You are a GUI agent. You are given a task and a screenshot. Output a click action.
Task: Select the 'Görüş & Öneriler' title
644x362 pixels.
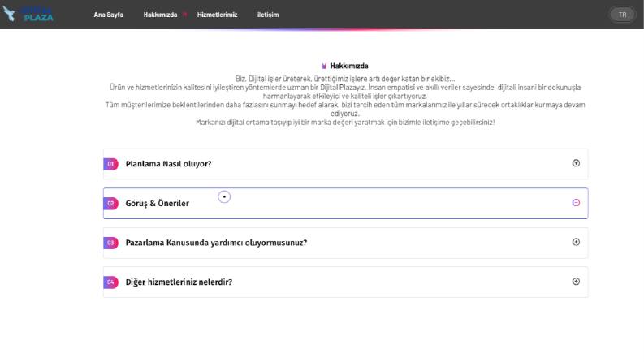tap(158, 204)
